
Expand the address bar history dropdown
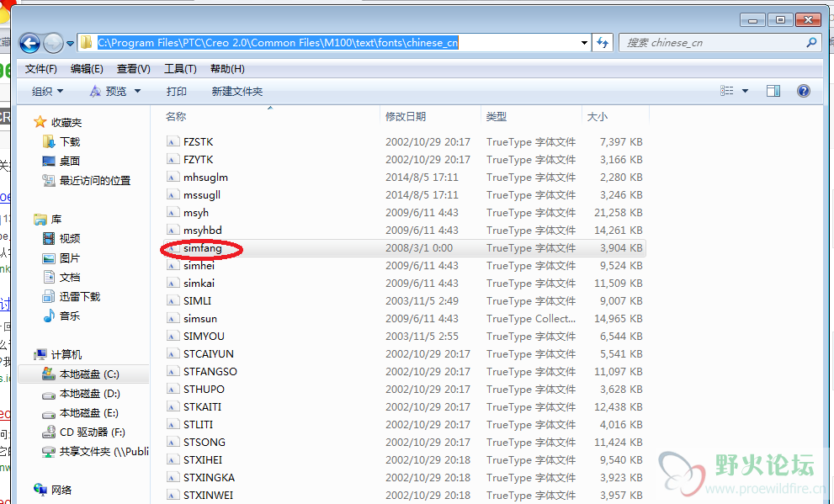(x=584, y=43)
